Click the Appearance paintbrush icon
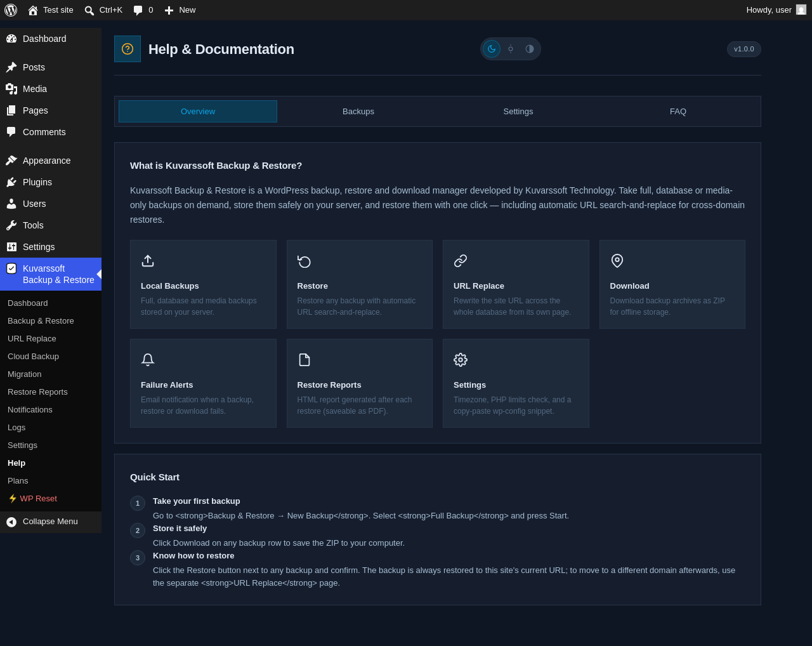 tap(11, 161)
